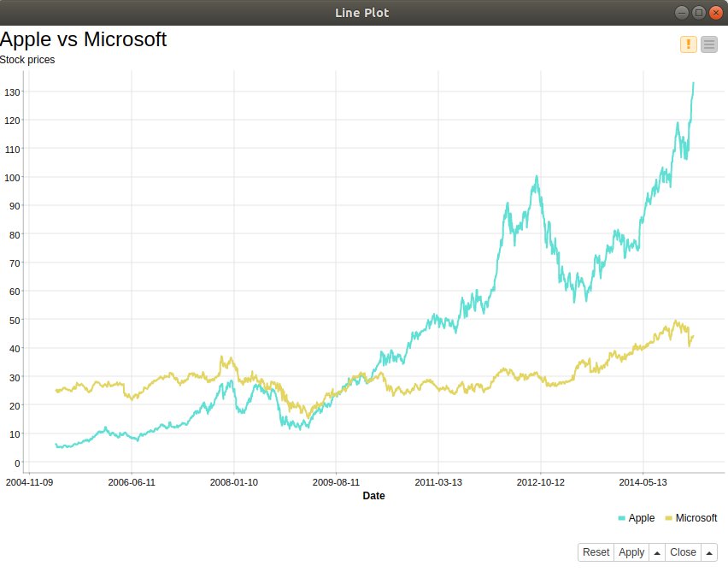Click the Stock prices subtitle
This screenshot has height=572, width=728.
pyautogui.click(x=27, y=60)
